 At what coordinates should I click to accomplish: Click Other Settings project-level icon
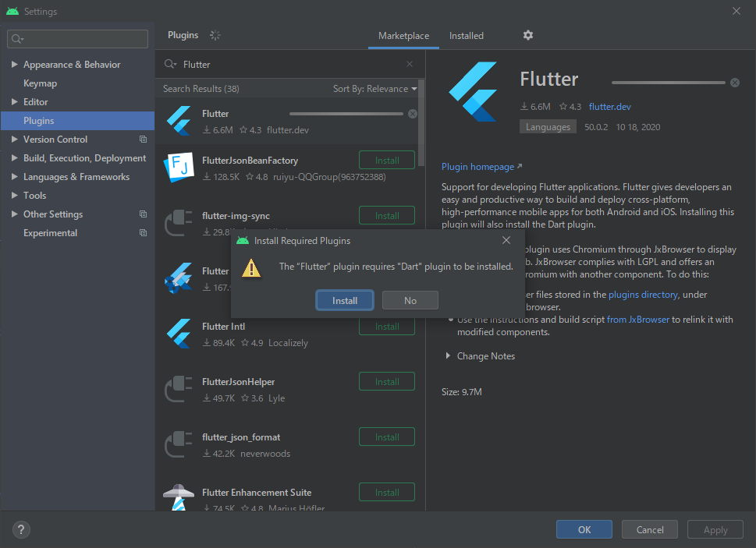144,214
